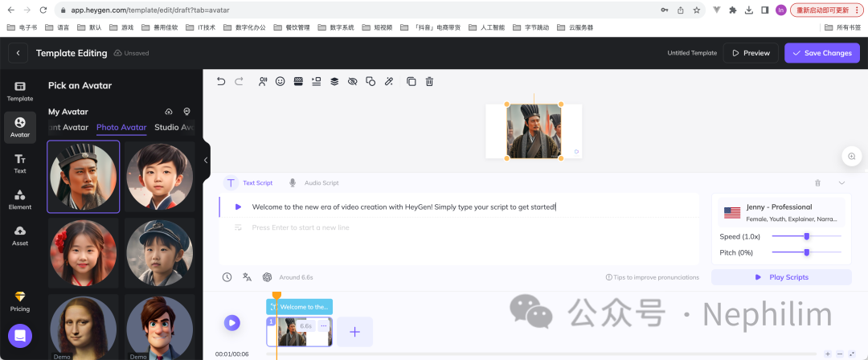
Task: Click the clock pause icon below script
Action: (x=227, y=277)
